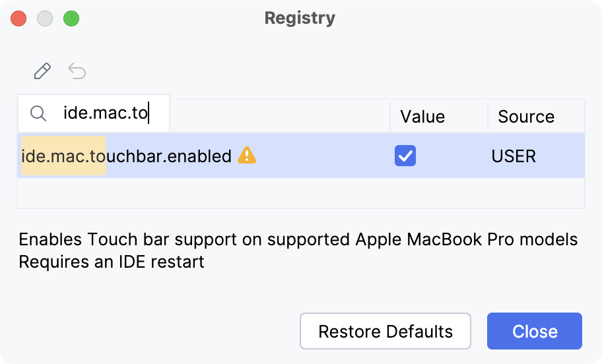Image resolution: width=602 pixels, height=364 pixels.
Task: Minimize the Registry dialog with yellow button
Action: 45,18
